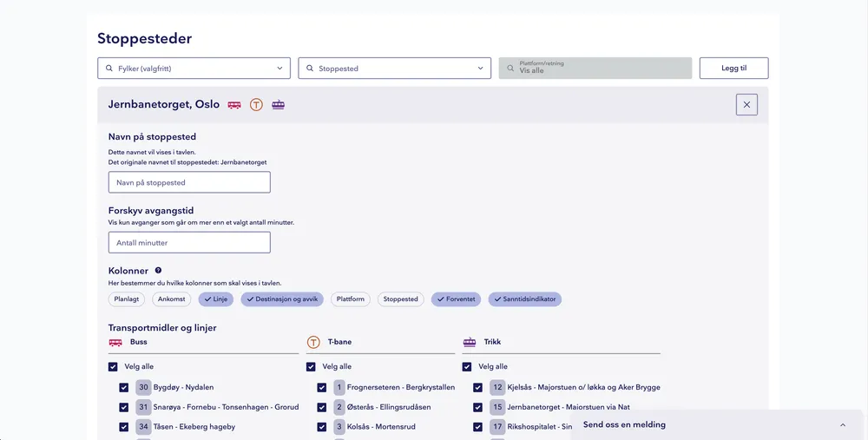Click the Trikk column header icon
This screenshot has width=868, height=440.
pyautogui.click(x=470, y=342)
